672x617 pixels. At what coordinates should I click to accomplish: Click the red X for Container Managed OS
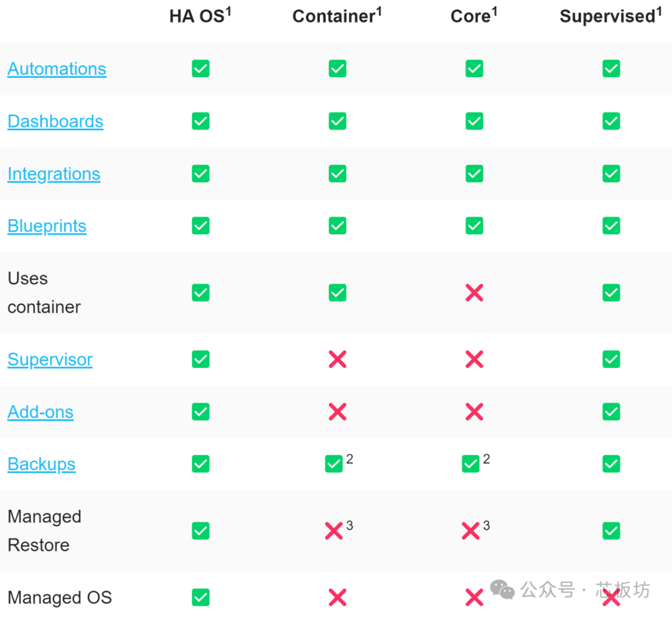click(337, 597)
